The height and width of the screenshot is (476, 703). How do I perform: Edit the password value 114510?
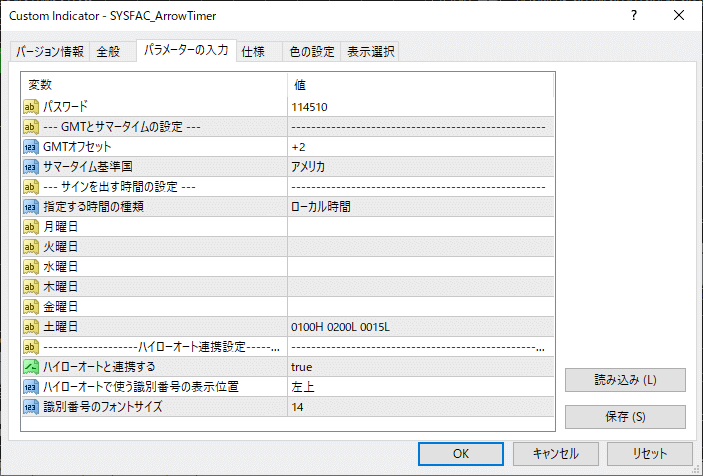[x=421, y=107]
